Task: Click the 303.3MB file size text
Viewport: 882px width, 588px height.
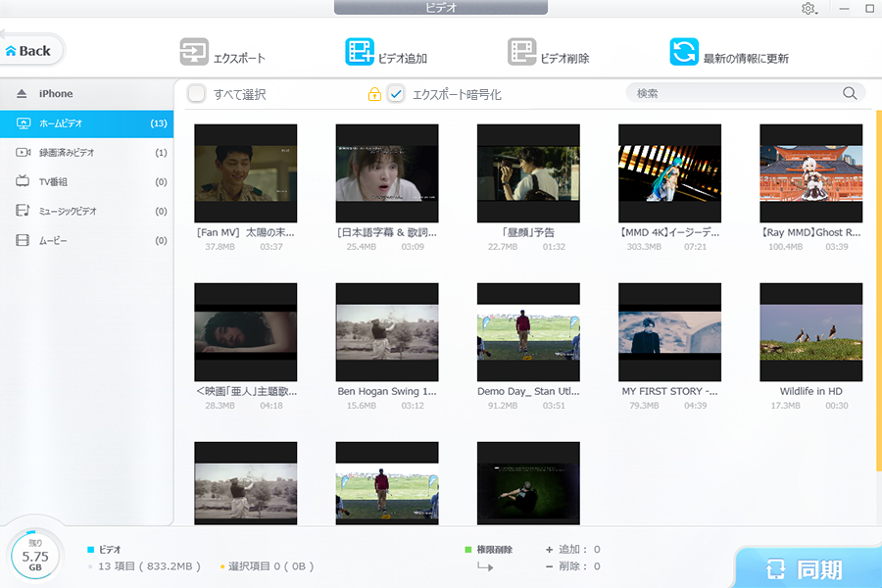Action: [x=644, y=247]
